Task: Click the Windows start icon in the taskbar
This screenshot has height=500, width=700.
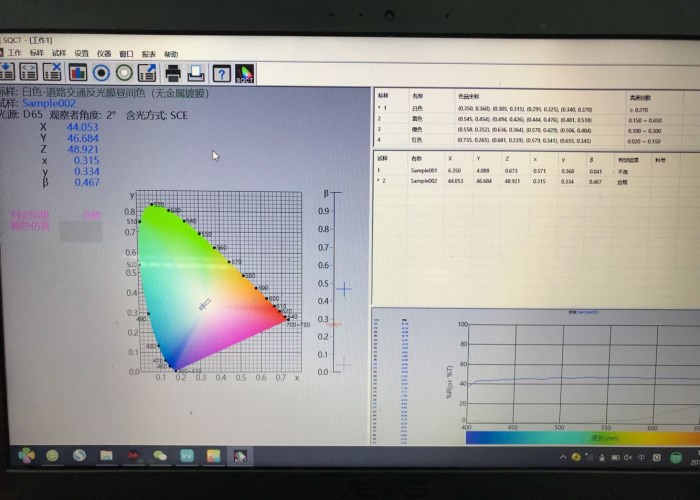Action: tap(26, 455)
